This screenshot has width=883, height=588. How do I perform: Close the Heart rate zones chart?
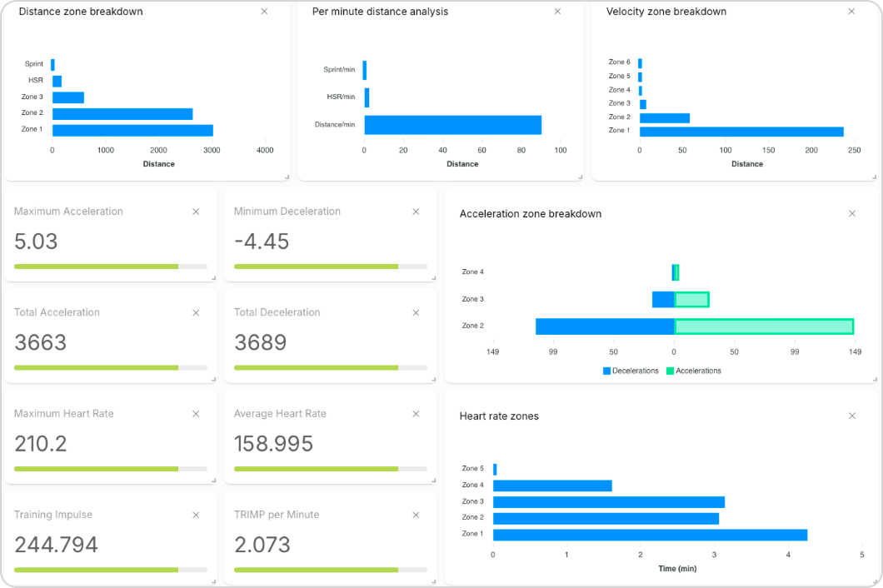[851, 416]
